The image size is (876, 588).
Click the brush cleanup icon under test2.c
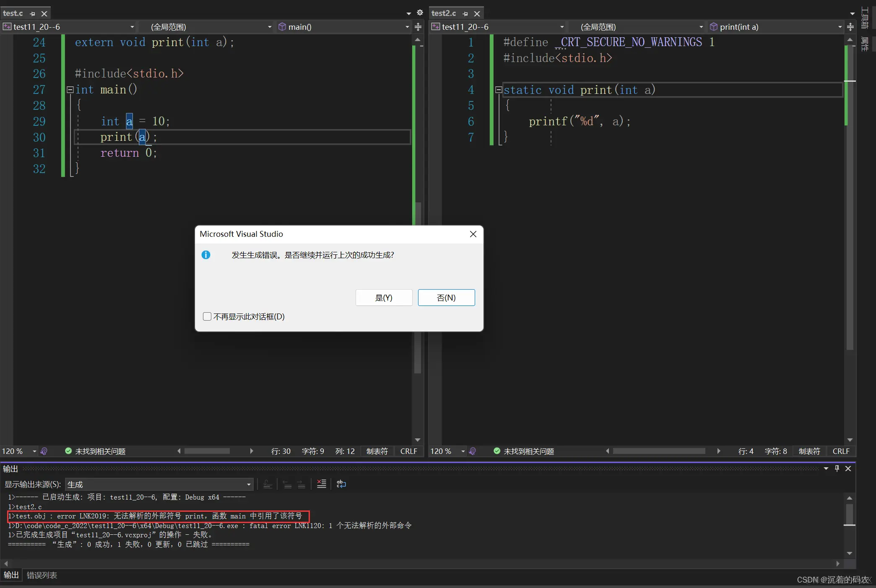point(472,451)
